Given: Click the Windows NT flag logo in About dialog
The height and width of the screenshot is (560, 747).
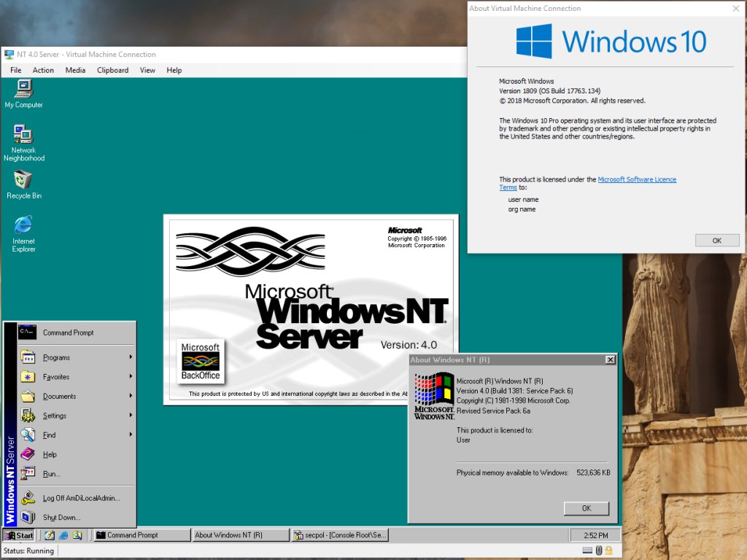Looking at the screenshot, I should [x=434, y=395].
